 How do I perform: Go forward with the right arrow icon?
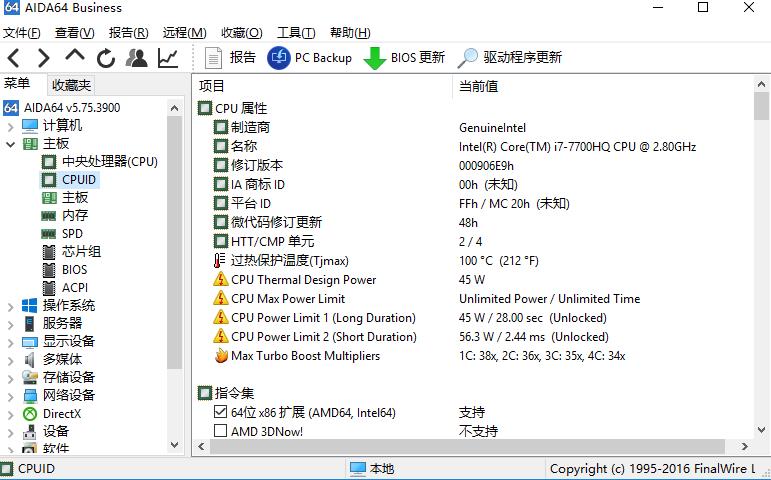point(44,58)
